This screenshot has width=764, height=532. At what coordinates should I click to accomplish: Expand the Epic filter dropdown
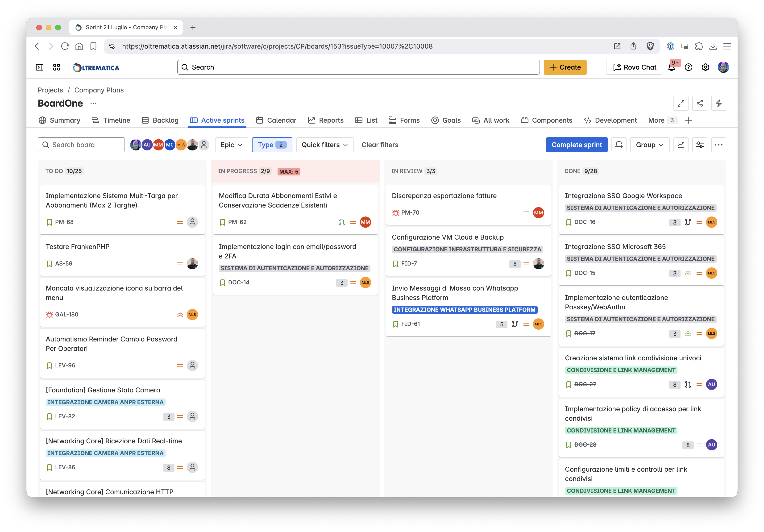(231, 145)
